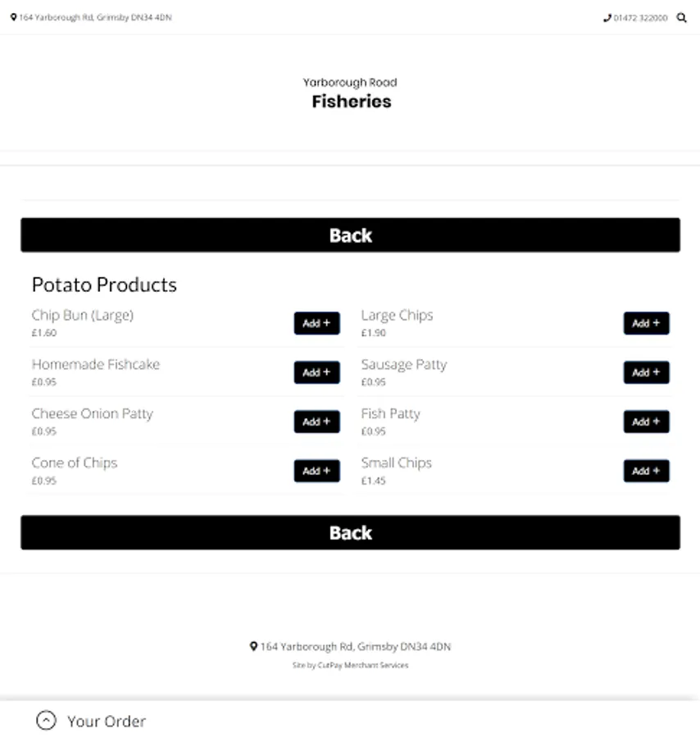Add Homemade Fishcake to order

pyautogui.click(x=316, y=372)
